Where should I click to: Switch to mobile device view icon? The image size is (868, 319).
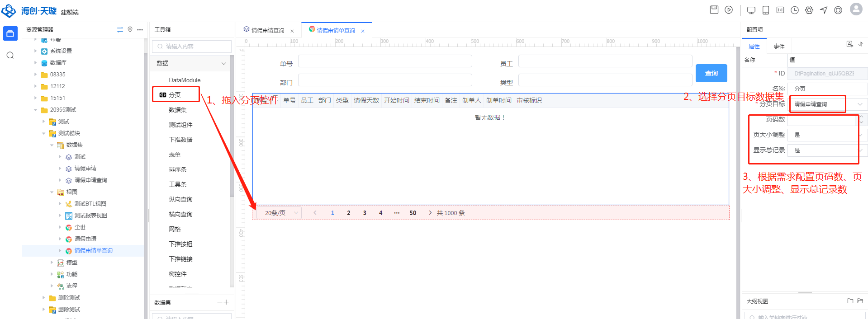765,10
